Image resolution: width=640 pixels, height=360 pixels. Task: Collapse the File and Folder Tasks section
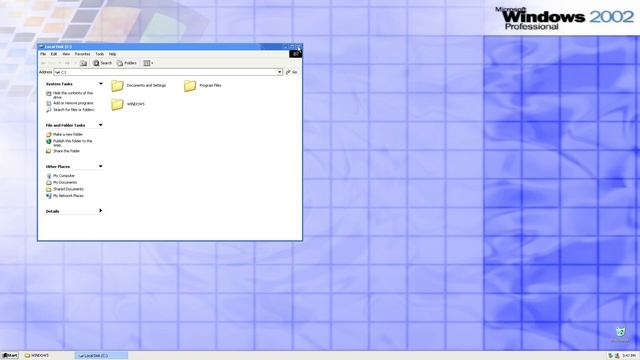coord(100,125)
